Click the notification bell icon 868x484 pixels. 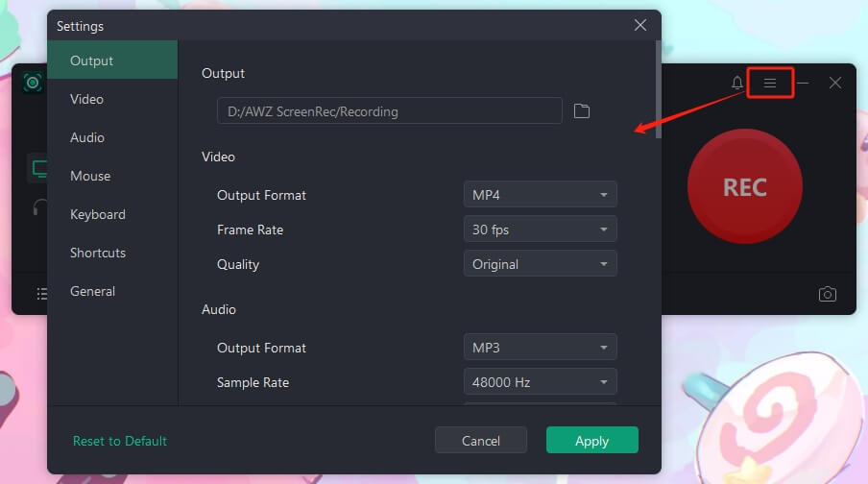[x=737, y=84]
